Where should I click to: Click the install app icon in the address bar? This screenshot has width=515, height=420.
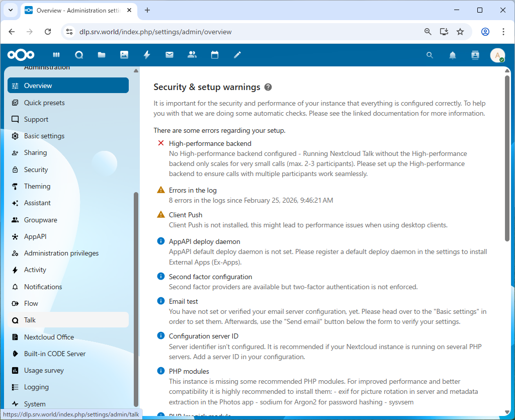(x=444, y=32)
